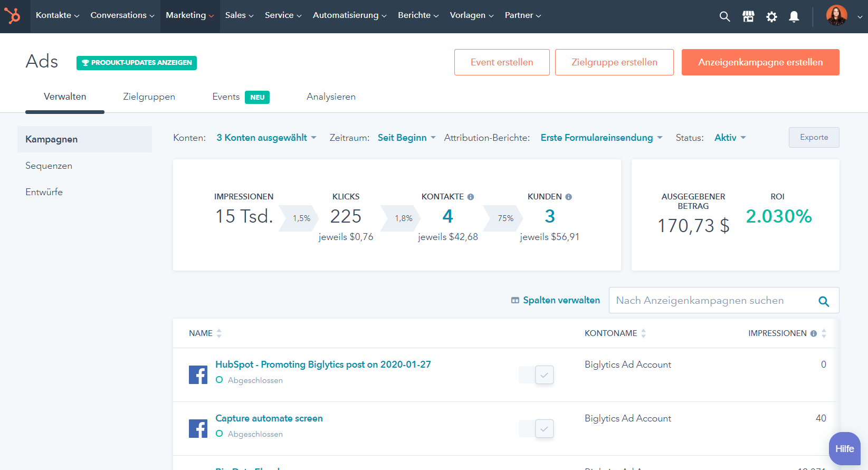Toggle the HubSpot Promoting Biglytics campaign switch
This screenshot has width=868, height=470.
click(x=536, y=375)
